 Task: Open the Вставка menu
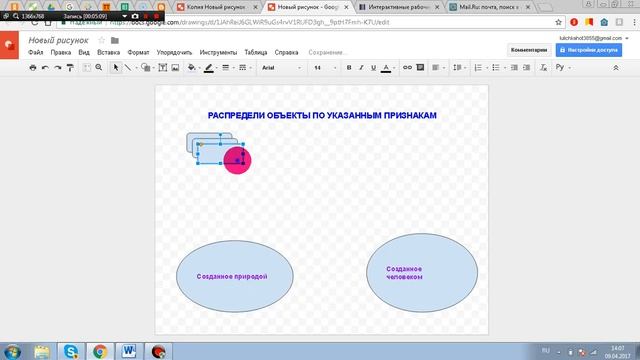click(x=109, y=52)
